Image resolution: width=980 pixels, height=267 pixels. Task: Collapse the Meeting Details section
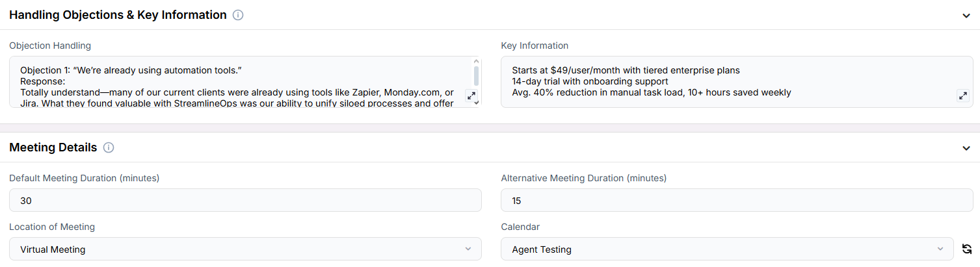pos(966,148)
